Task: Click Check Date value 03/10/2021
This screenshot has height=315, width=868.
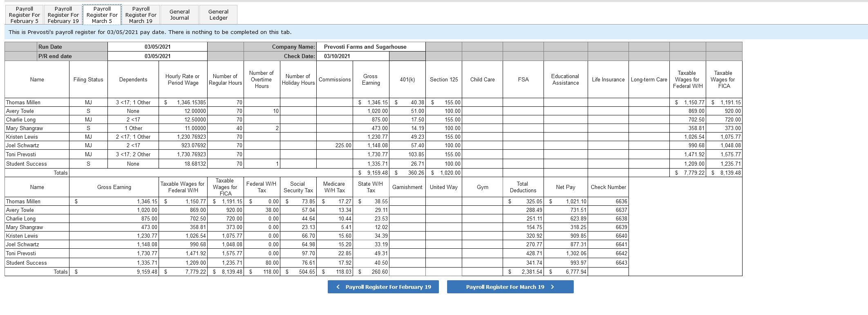Action: tap(337, 56)
